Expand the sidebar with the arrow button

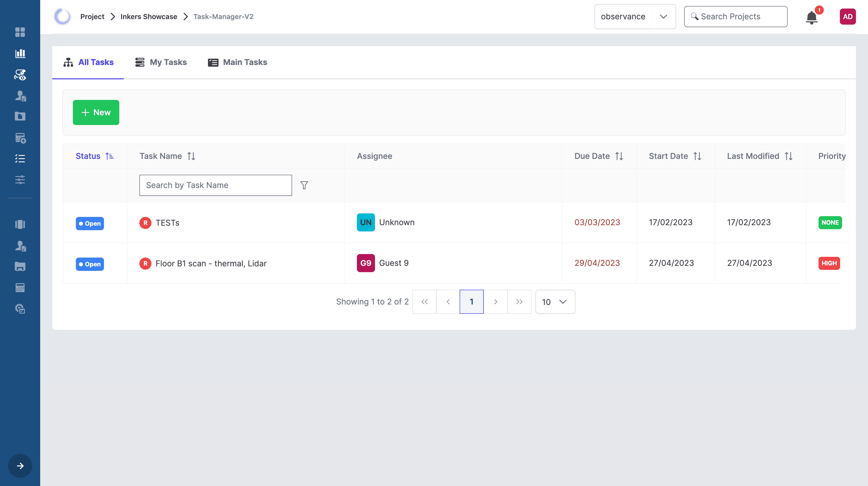click(x=20, y=466)
